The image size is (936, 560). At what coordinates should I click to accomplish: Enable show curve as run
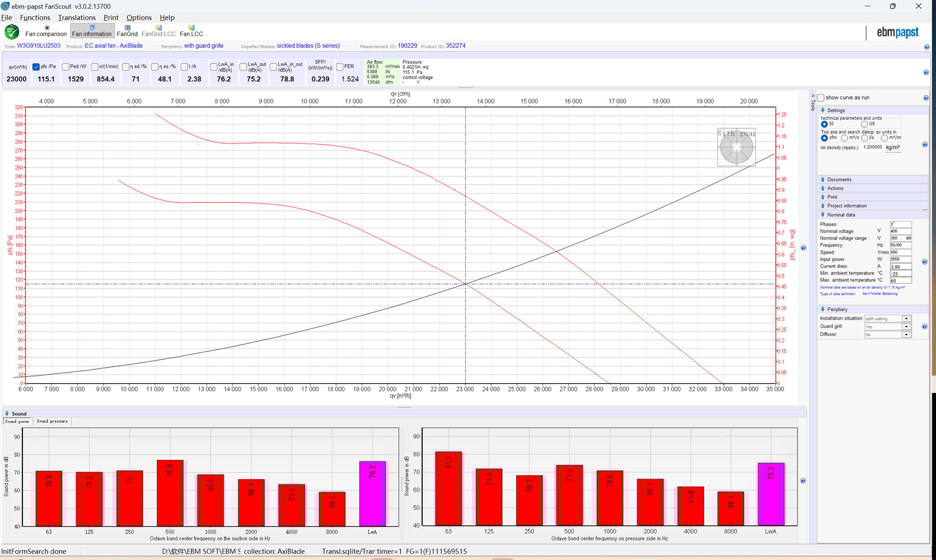point(821,98)
